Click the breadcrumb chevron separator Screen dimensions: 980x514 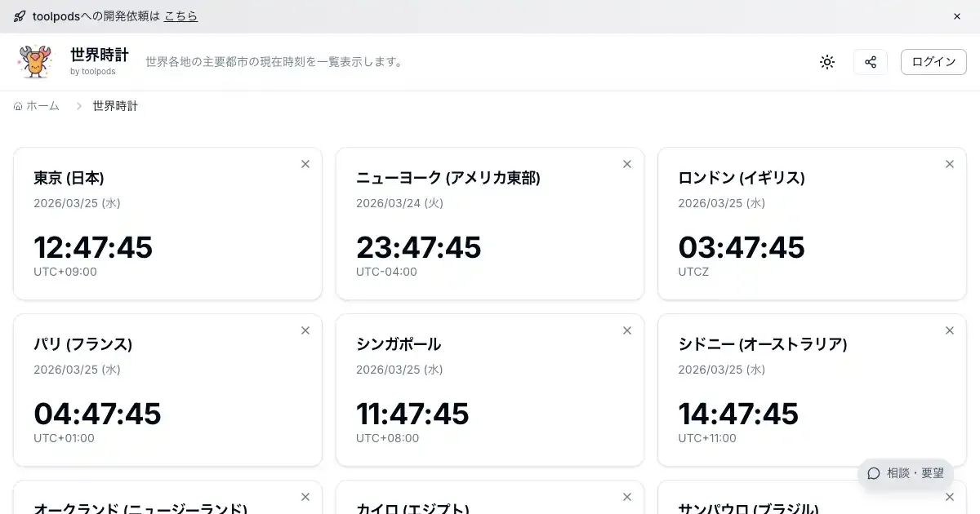[x=79, y=106]
